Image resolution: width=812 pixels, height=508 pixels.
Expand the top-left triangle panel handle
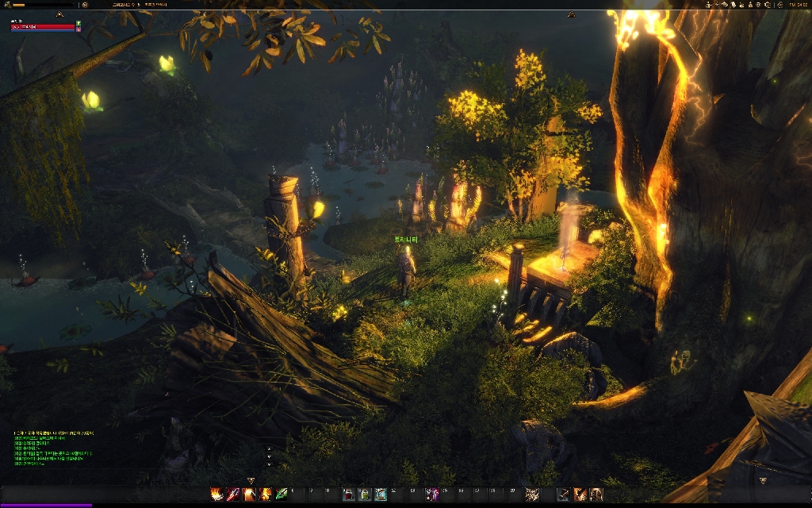59,15
